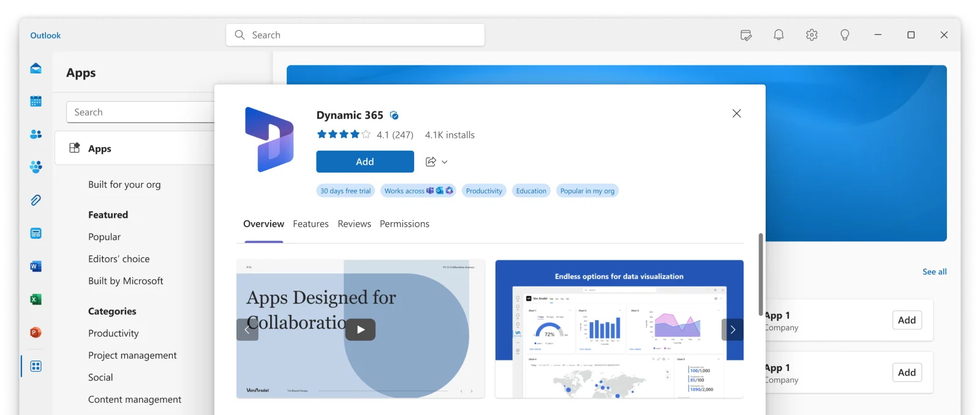Select the Featured heading
This screenshot has width=980, height=415.
pos(108,215)
